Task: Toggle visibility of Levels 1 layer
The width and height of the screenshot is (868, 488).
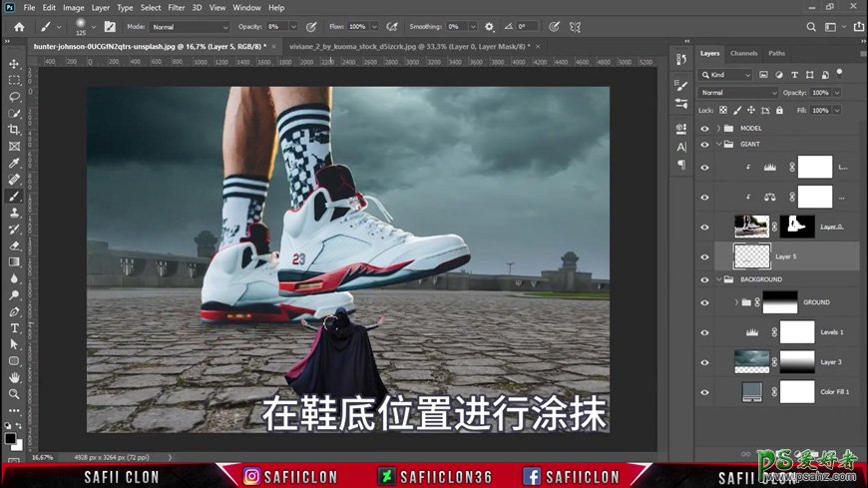Action: 704,333
